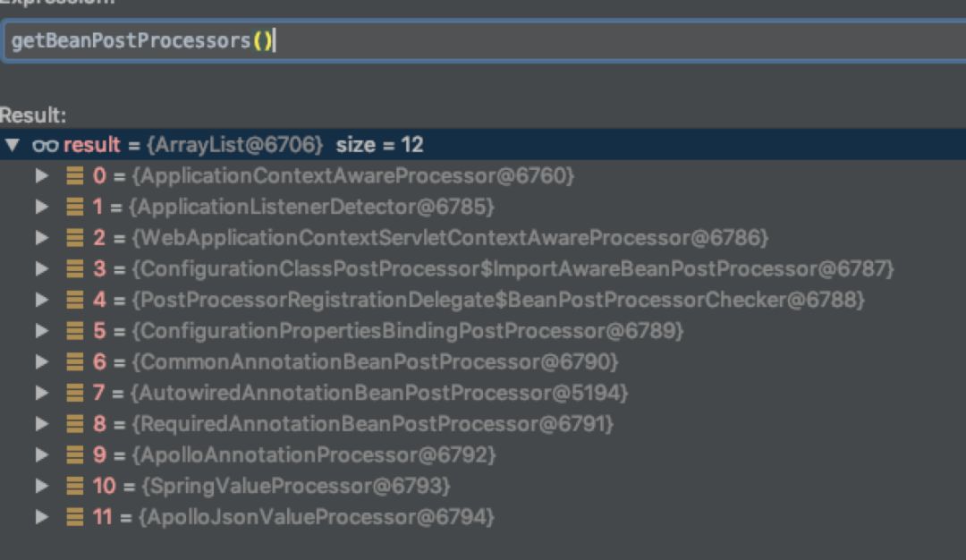Expand element 5 ConfigurationPropertiesBindingPostProcessor
966x560 pixels.
tap(41, 331)
